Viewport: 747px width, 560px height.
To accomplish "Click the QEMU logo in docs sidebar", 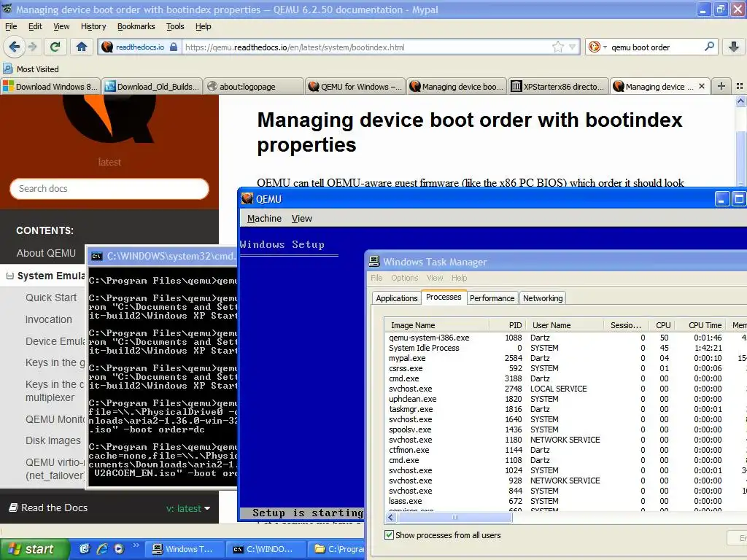I will 109,119.
